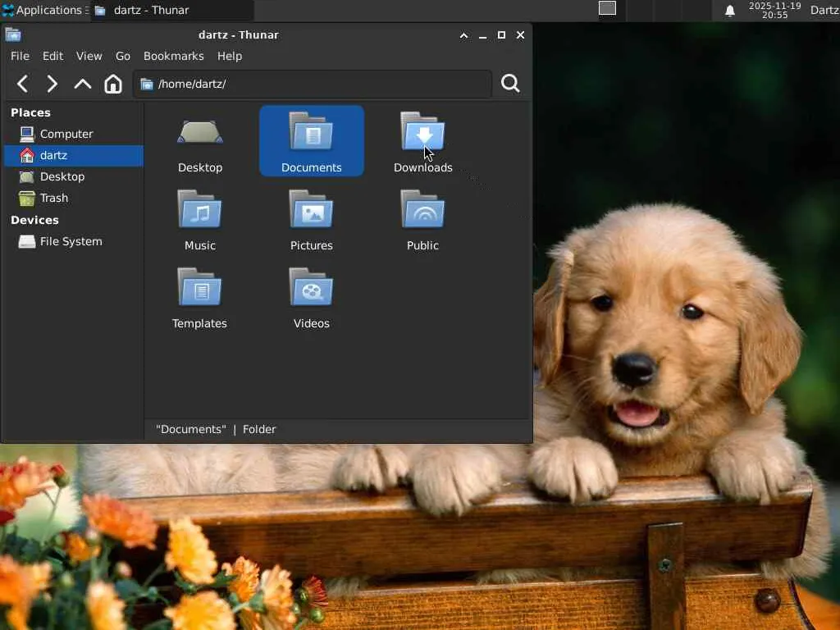Select the Music folder icon
The image size is (840, 630).
pos(199,211)
